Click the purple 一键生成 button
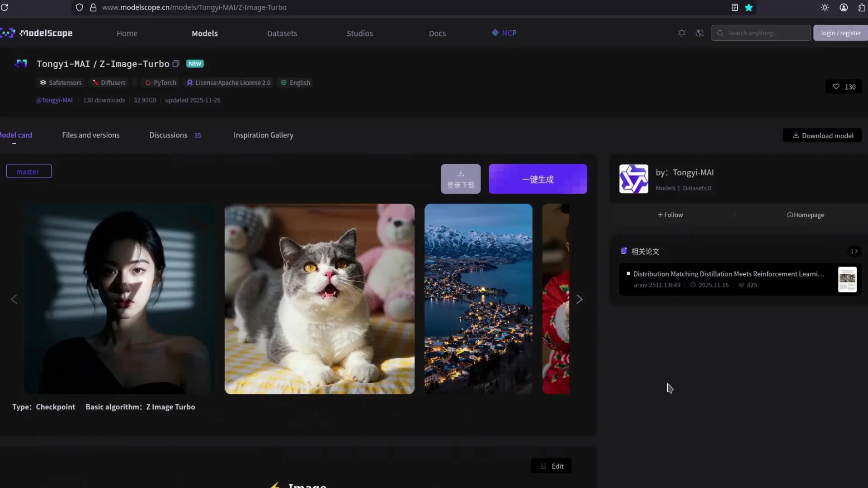The height and width of the screenshot is (488, 868). 538,179
